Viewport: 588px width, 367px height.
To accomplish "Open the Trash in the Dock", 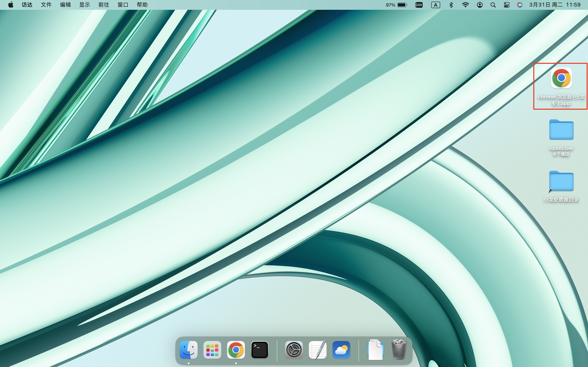I will [399, 350].
